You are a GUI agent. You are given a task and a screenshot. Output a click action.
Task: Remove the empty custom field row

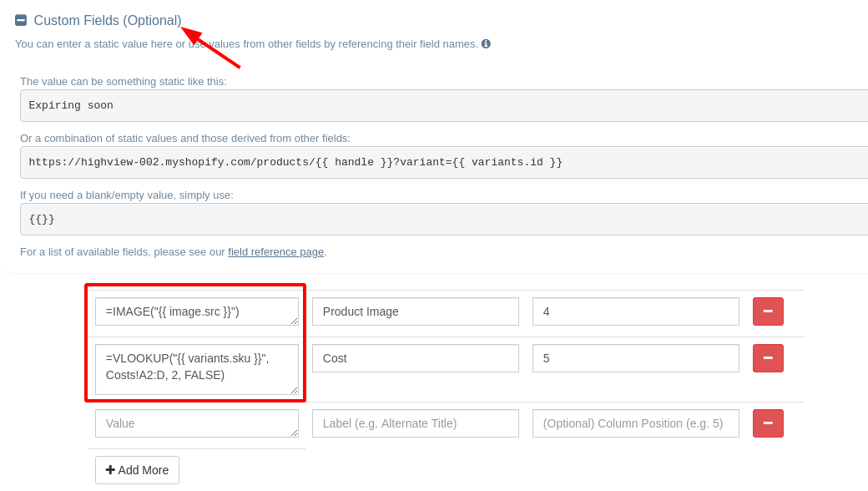[x=767, y=423]
